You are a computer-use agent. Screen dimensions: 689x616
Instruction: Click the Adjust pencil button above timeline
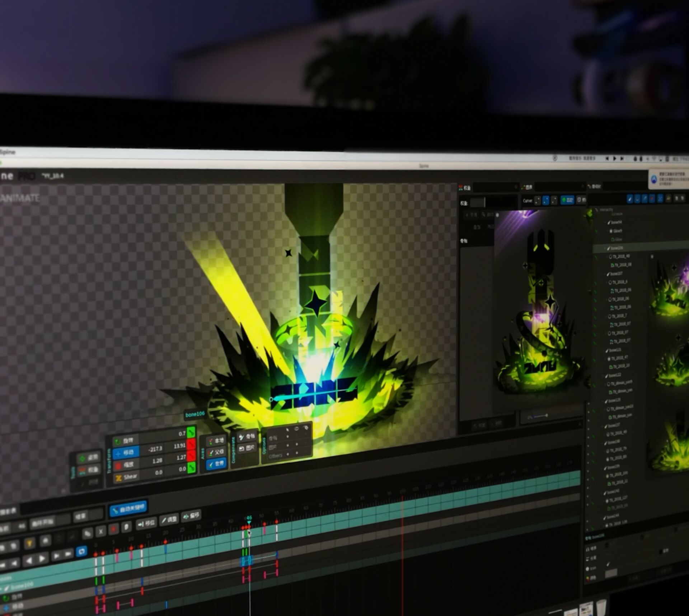point(169,519)
